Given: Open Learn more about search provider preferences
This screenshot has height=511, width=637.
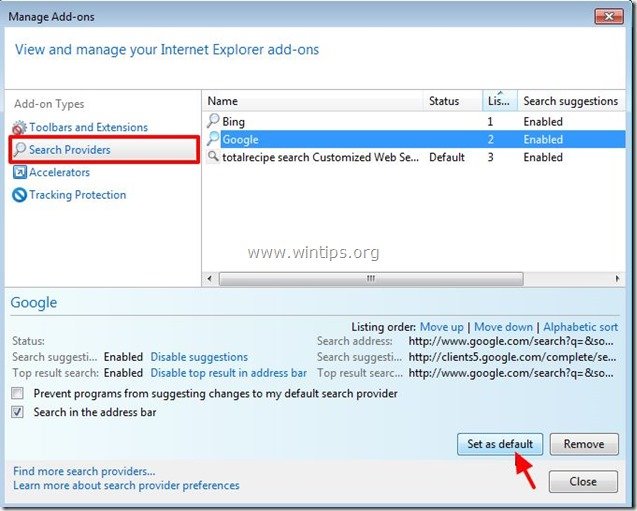Looking at the screenshot, I should (x=126, y=485).
